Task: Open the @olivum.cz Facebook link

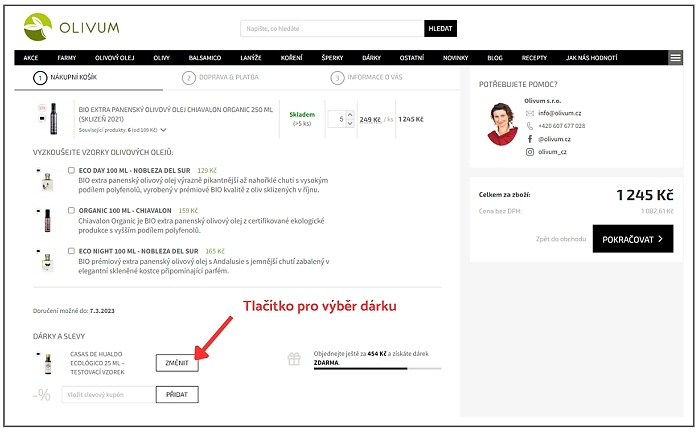Action: (554, 139)
